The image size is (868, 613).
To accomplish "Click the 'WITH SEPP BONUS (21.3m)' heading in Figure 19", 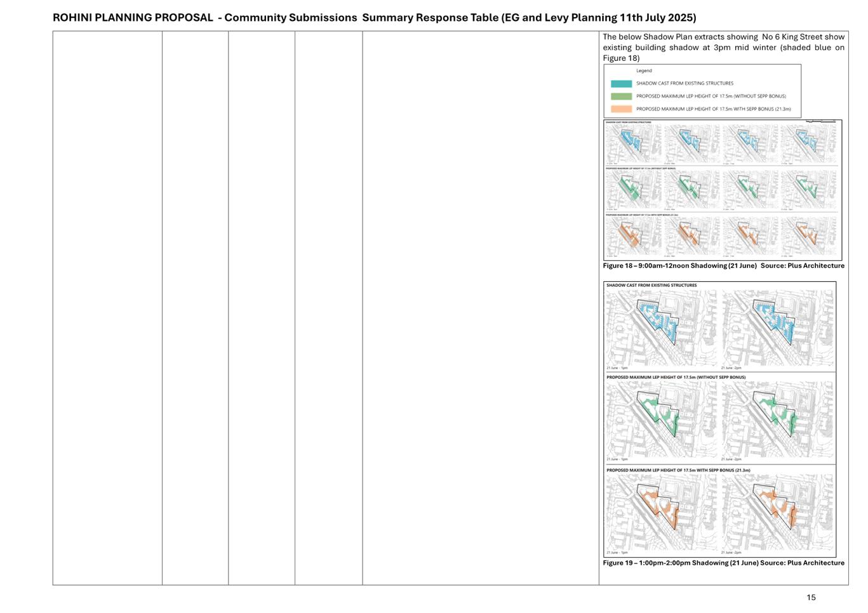I will (x=678, y=470).
